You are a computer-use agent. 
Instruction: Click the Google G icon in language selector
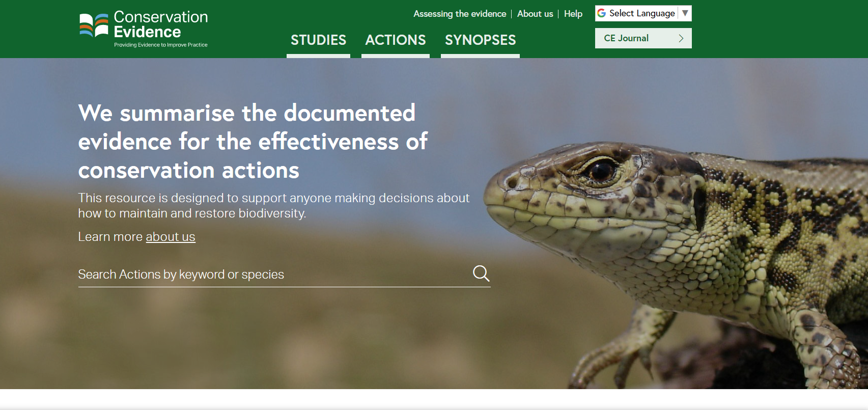pyautogui.click(x=601, y=13)
